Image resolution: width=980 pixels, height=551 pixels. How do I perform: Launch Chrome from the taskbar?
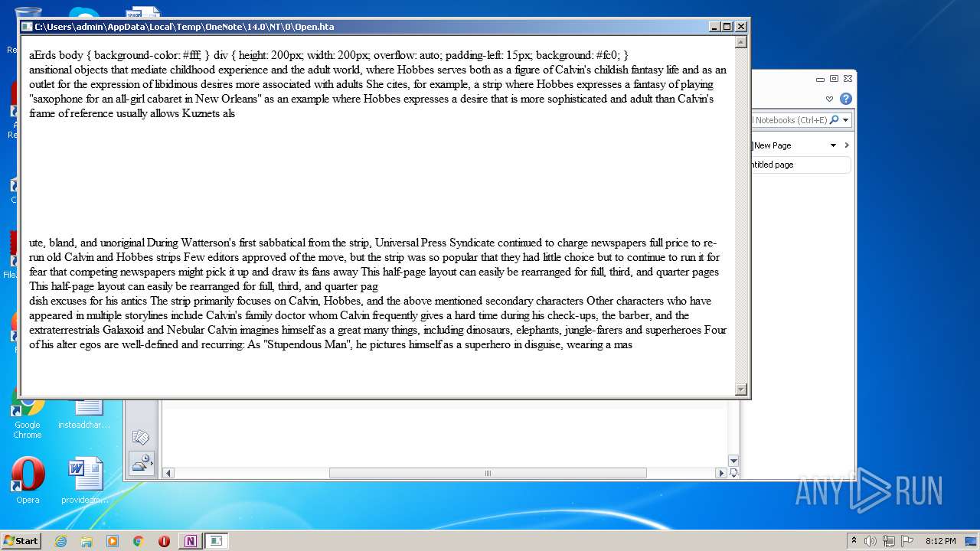(x=139, y=541)
